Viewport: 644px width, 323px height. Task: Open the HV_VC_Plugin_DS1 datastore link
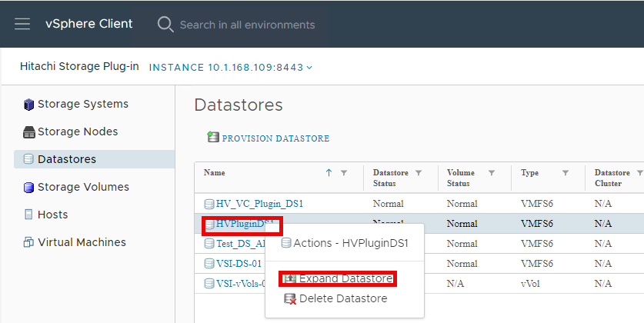pos(259,204)
